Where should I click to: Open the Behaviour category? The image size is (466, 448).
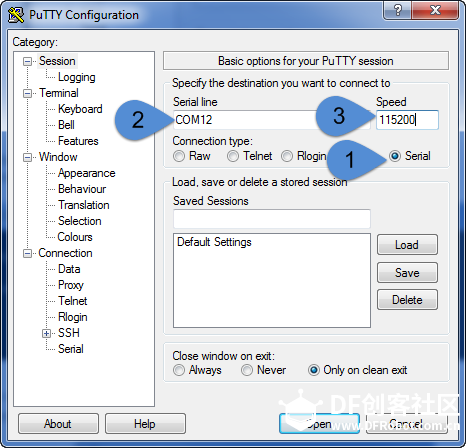[82, 189]
